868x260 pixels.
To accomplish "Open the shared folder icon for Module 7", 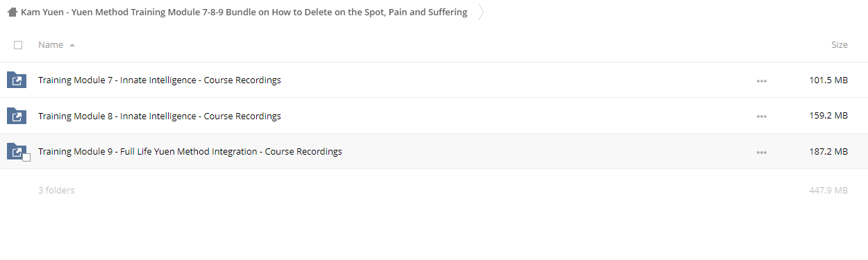I will click(x=17, y=80).
